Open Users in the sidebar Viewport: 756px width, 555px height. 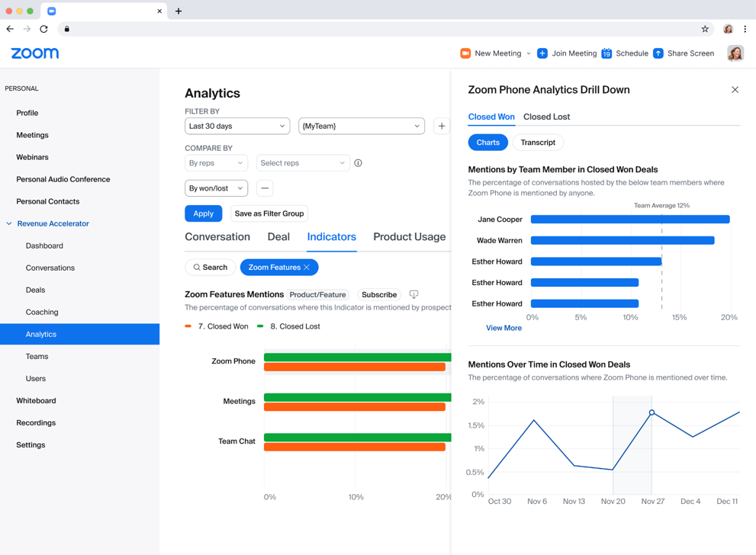36,379
